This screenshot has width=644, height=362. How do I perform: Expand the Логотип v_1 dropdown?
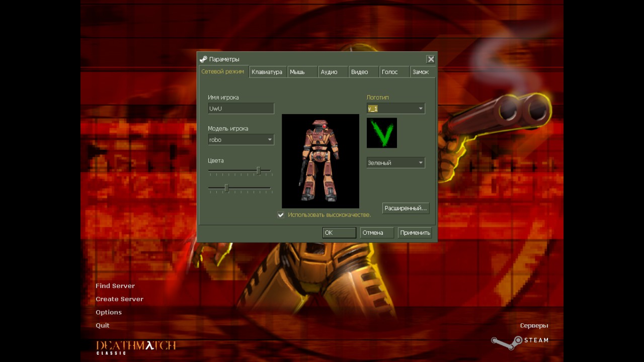[x=395, y=109]
